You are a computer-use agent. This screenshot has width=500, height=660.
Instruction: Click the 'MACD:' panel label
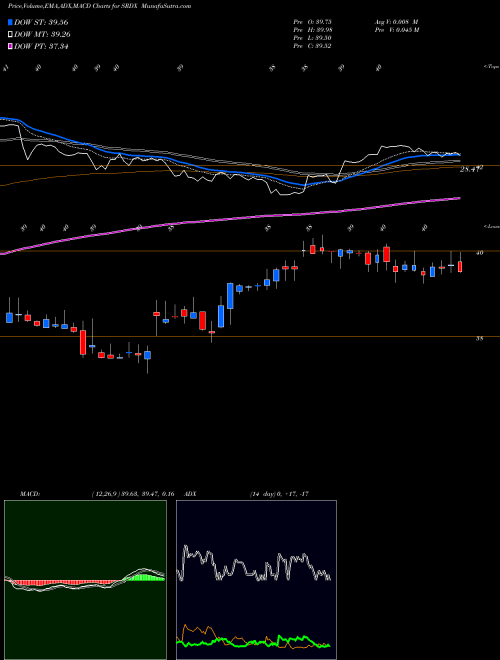(x=29, y=494)
